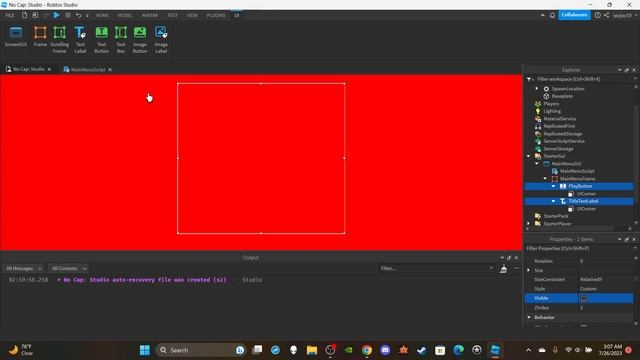Insert a Scrolling Frame element

[60, 40]
